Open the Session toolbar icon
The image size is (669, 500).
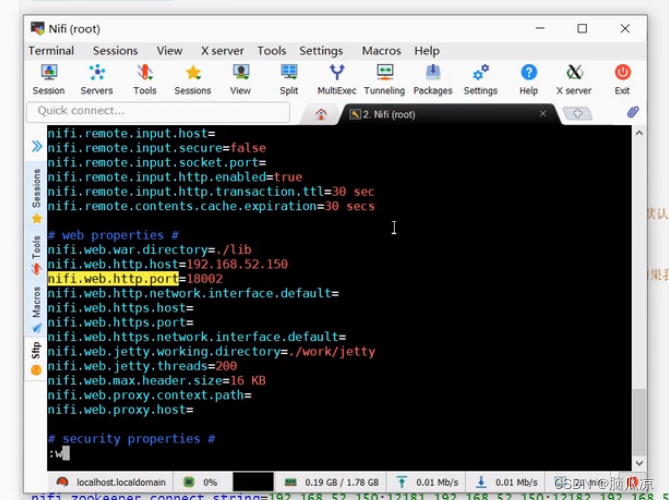[49, 79]
